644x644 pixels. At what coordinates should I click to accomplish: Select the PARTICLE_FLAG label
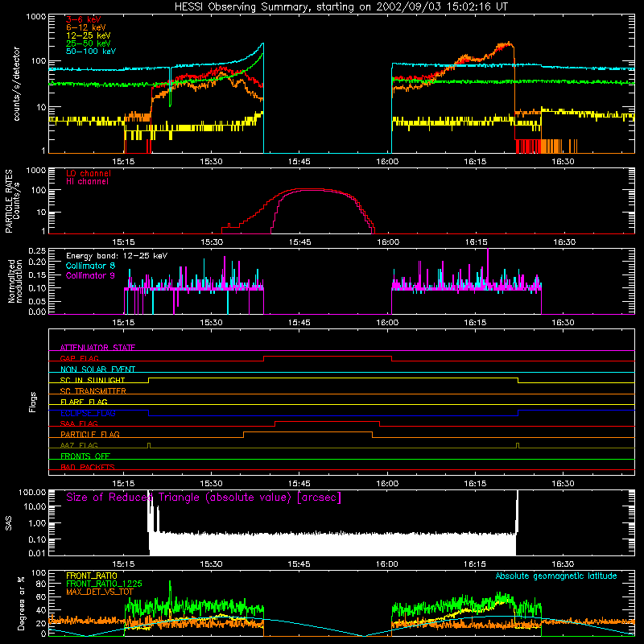tap(90, 434)
